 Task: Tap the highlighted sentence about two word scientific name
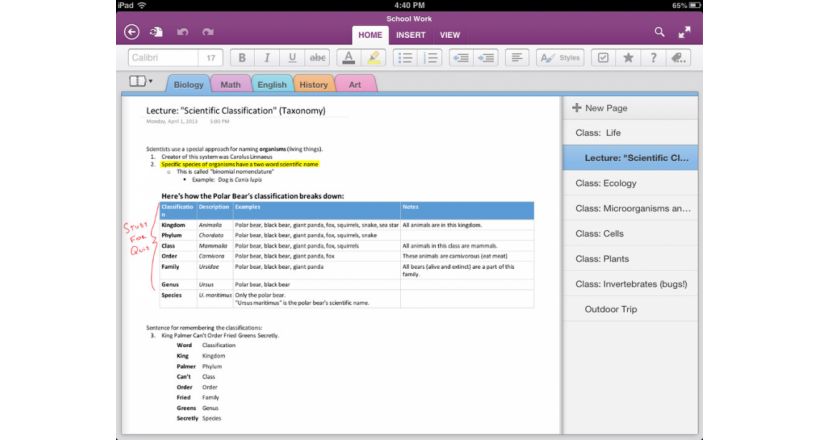pyautogui.click(x=240, y=164)
